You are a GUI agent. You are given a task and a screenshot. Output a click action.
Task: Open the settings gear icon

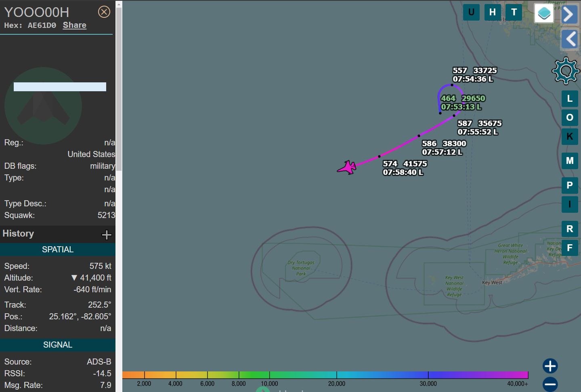pyautogui.click(x=566, y=71)
